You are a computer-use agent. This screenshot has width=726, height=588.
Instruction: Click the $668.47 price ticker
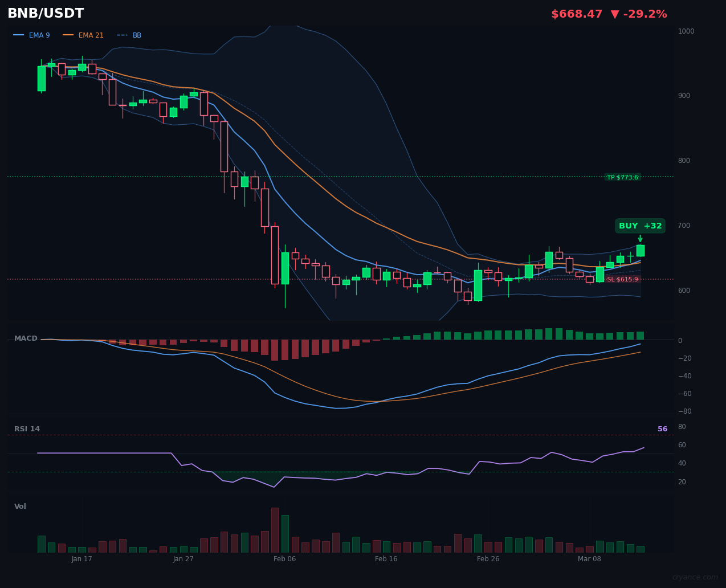577,14
